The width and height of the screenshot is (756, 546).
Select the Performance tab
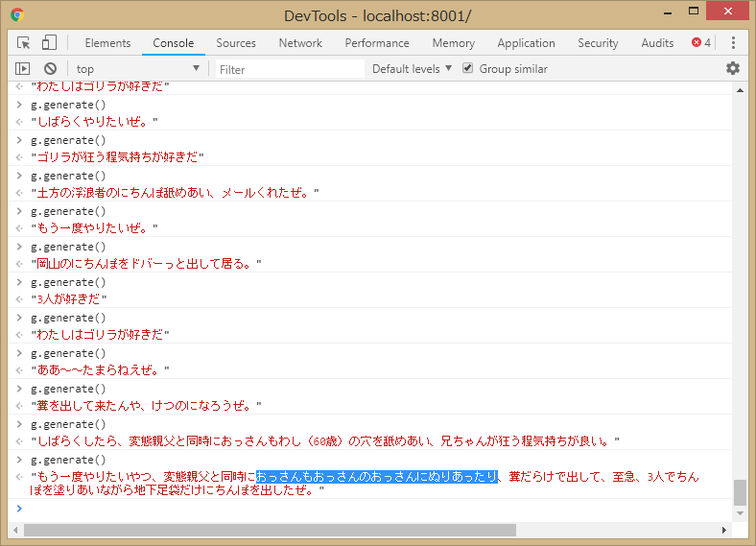click(x=377, y=43)
